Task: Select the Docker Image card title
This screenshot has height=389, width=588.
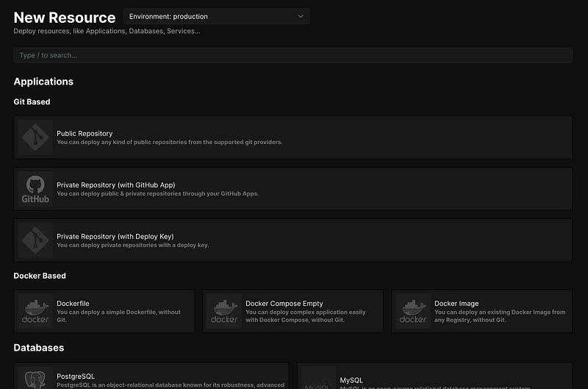Action: 456,304
